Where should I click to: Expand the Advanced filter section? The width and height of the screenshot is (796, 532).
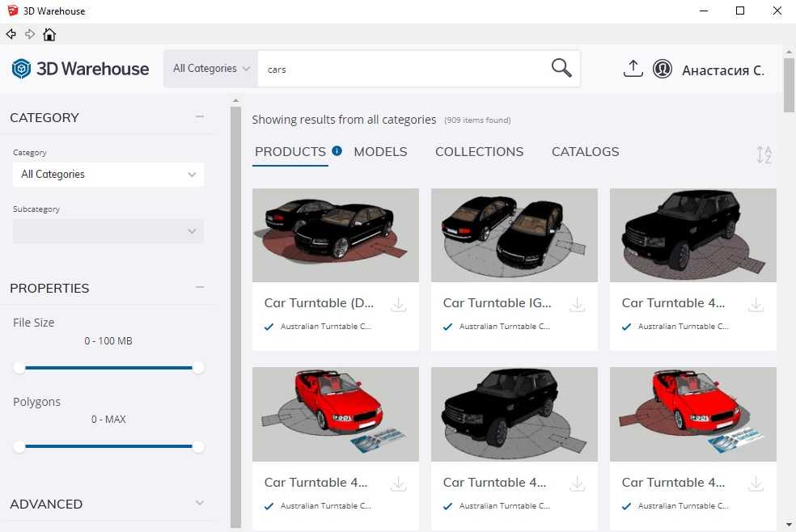(200, 504)
